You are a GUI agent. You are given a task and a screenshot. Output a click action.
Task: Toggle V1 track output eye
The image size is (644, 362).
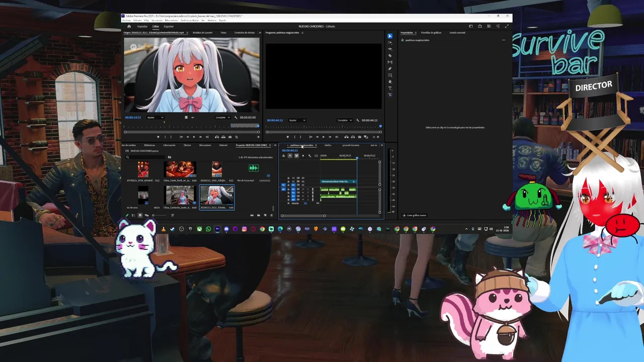coord(303,185)
